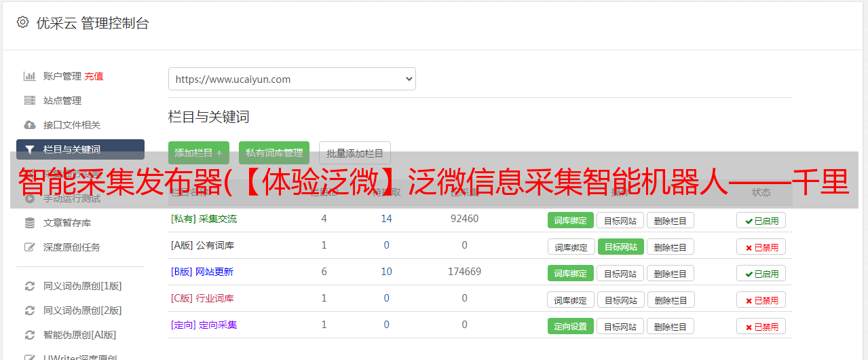Click 词库绑定 in the 网站更新 row

(571, 273)
